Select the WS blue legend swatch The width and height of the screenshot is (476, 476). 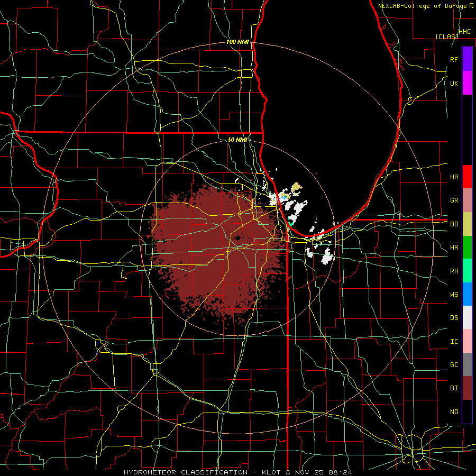467,294
